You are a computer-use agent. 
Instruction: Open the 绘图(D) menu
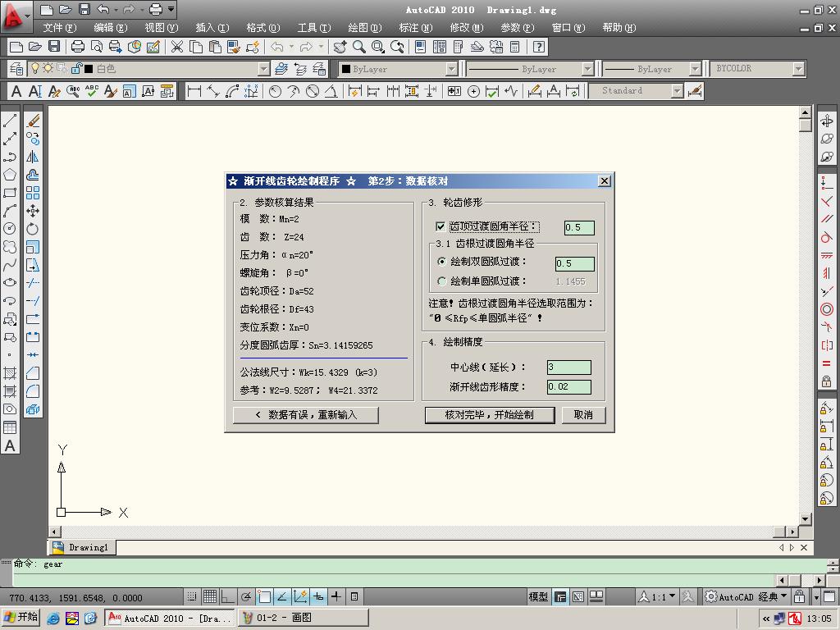tap(365, 28)
